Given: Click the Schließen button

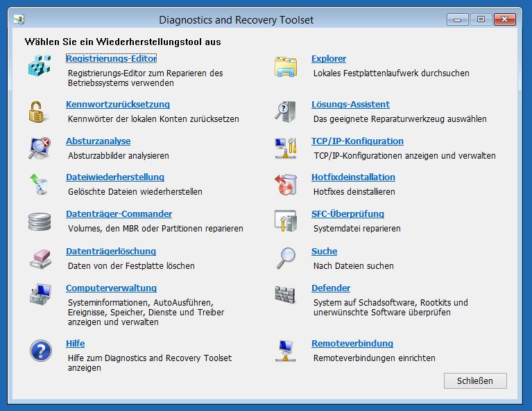Looking at the screenshot, I should (x=475, y=381).
